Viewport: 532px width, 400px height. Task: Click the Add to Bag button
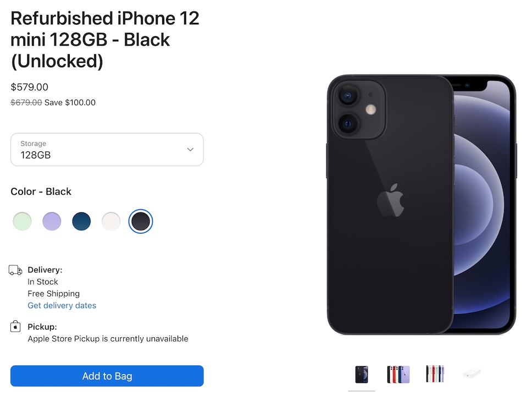click(x=107, y=376)
